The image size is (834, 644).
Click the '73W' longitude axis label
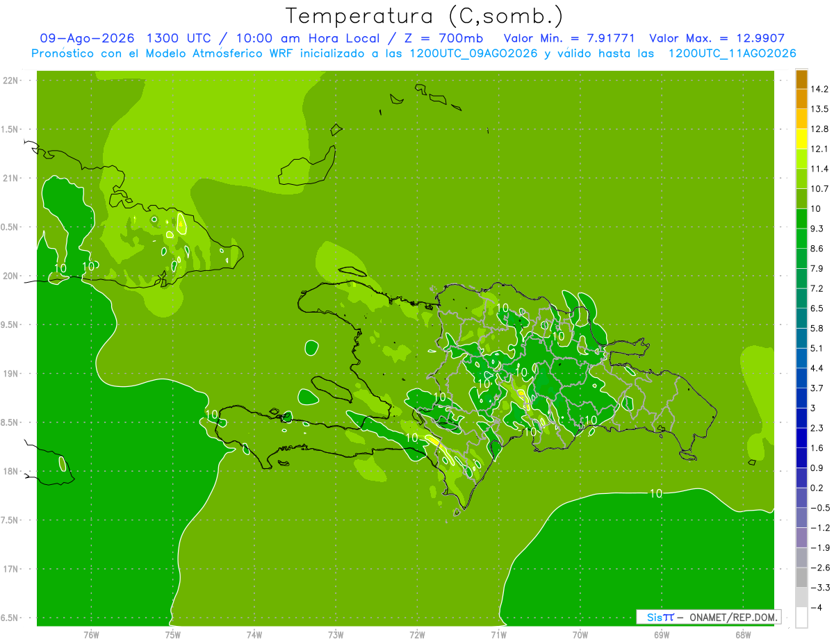[336, 634]
